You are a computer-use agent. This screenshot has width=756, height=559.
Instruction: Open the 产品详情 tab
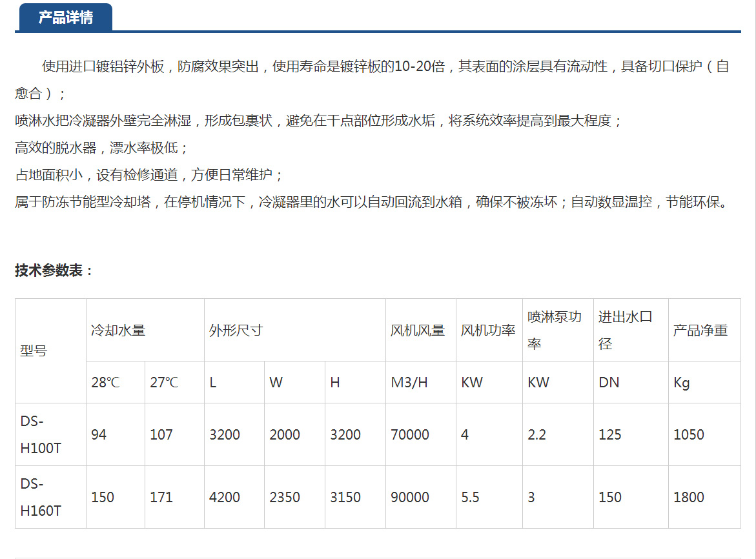point(65,17)
